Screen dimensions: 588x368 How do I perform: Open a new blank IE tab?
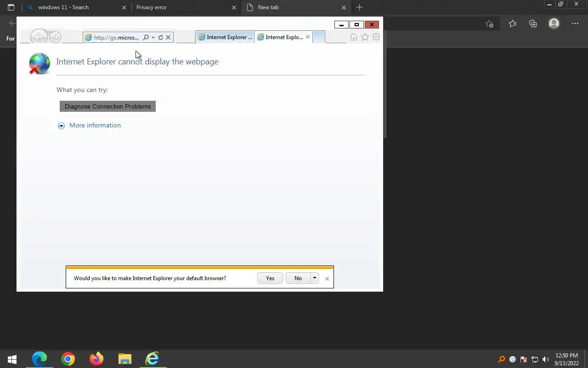coord(319,37)
